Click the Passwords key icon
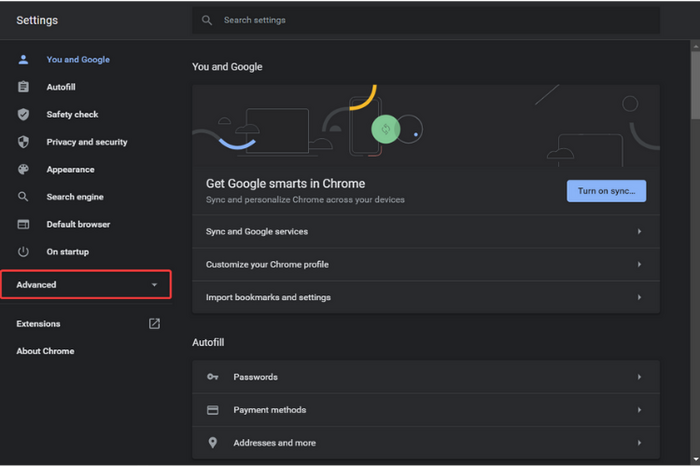700x466 pixels. click(x=212, y=377)
